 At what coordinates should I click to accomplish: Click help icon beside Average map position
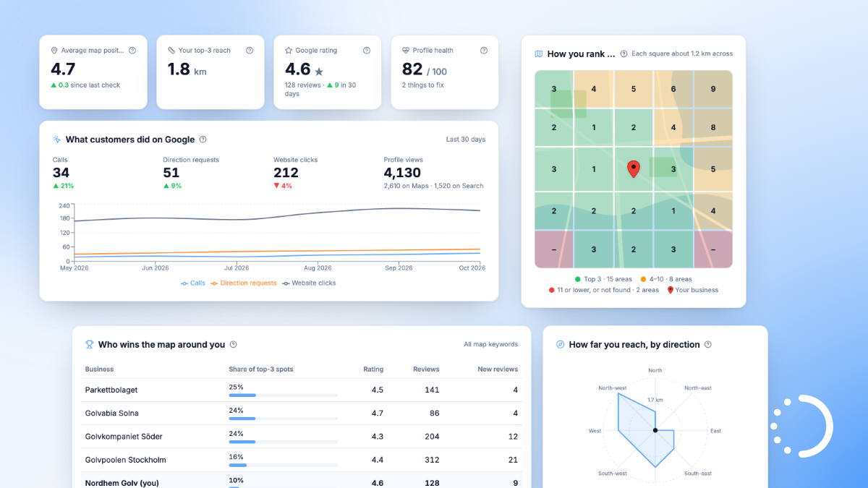click(132, 51)
